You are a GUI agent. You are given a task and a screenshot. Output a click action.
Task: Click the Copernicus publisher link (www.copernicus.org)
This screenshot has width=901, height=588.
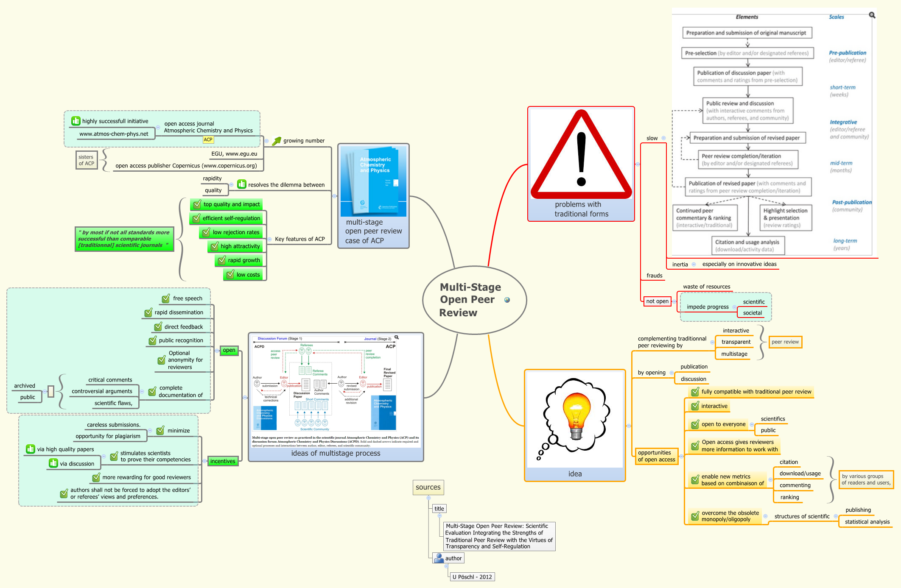click(187, 165)
